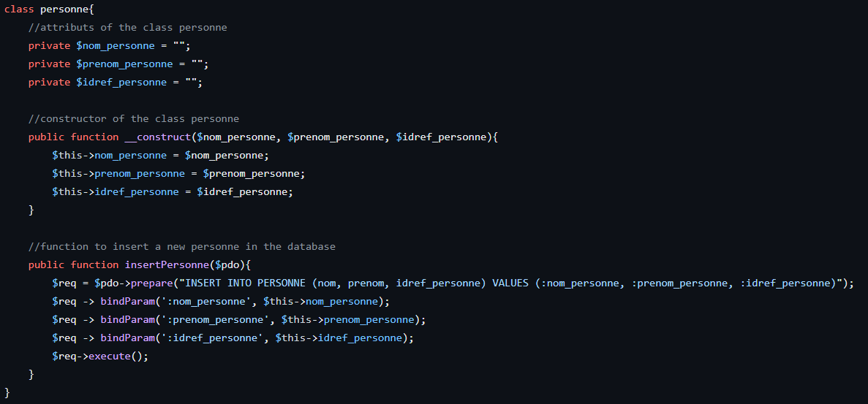868x404 pixels.
Task: Click the insert a new personne comment
Action: click(x=182, y=246)
